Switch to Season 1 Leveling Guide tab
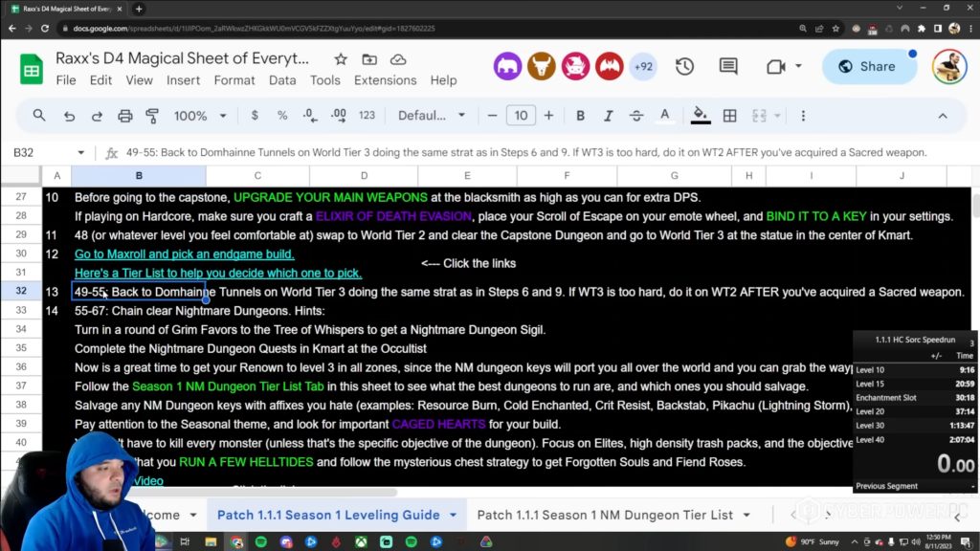 [x=328, y=515]
